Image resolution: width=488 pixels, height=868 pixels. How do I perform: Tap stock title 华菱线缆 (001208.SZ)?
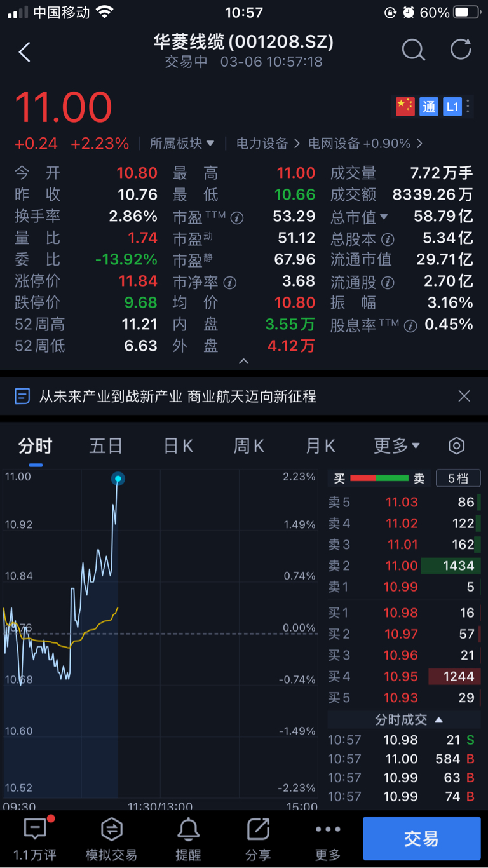(x=243, y=42)
